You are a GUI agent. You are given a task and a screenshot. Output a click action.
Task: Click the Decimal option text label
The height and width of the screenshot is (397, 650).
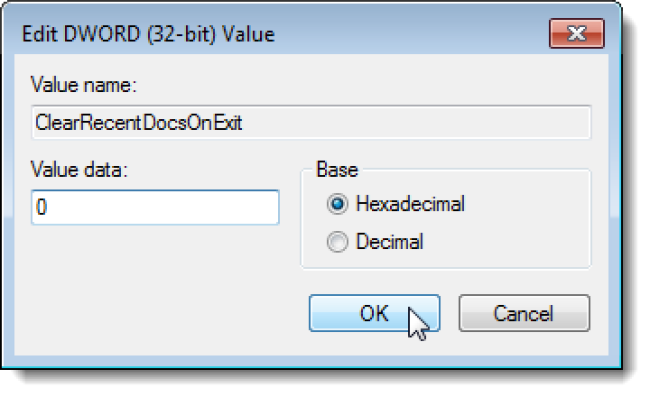pos(390,242)
